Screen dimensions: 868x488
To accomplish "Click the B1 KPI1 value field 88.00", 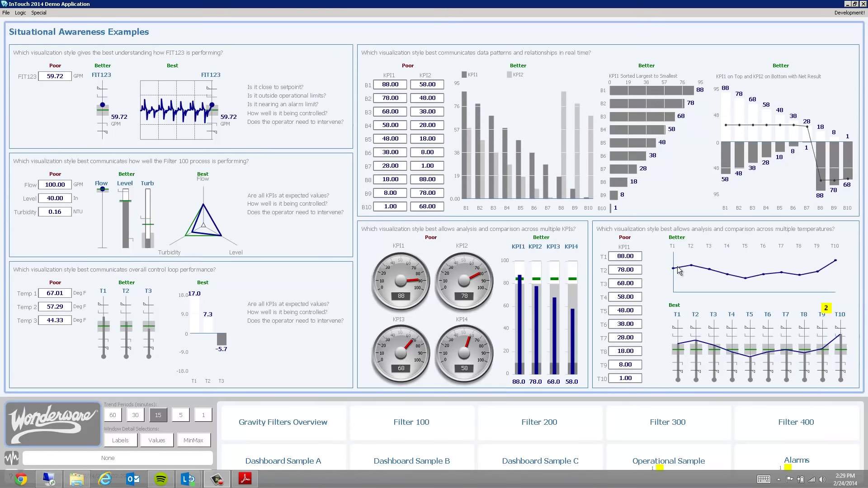I will pos(390,84).
